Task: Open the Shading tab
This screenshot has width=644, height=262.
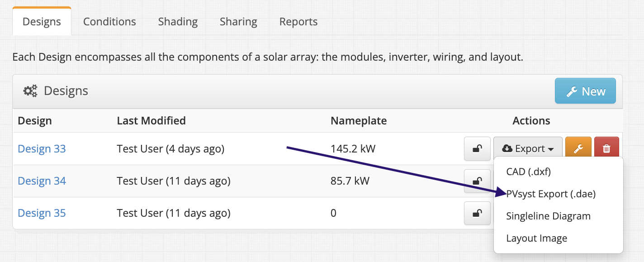Action: (178, 22)
